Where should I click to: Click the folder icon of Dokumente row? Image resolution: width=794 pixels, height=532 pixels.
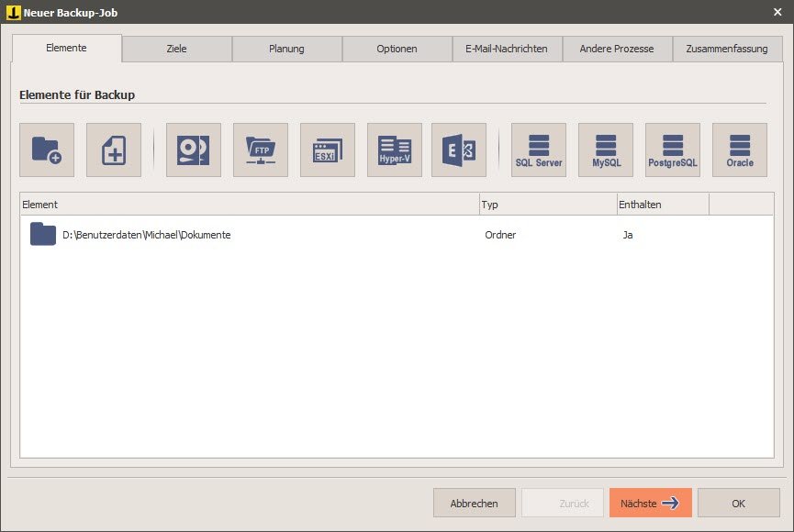[42, 234]
